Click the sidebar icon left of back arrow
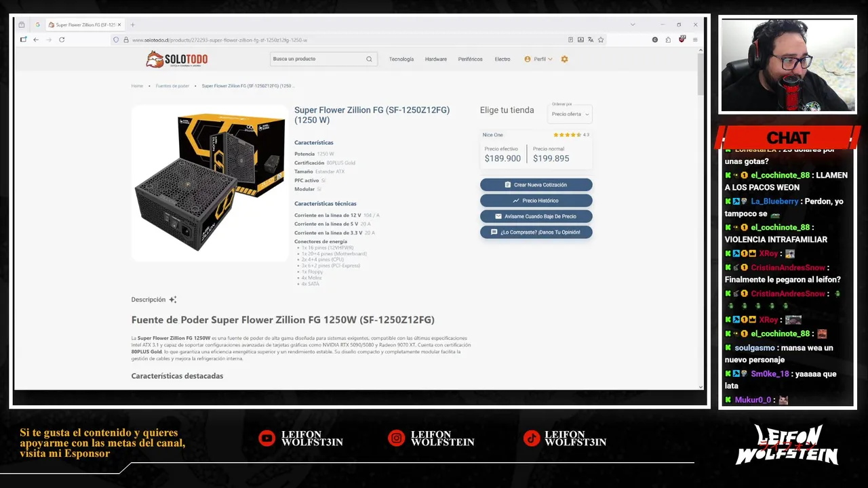The width and height of the screenshot is (868, 488). click(23, 40)
